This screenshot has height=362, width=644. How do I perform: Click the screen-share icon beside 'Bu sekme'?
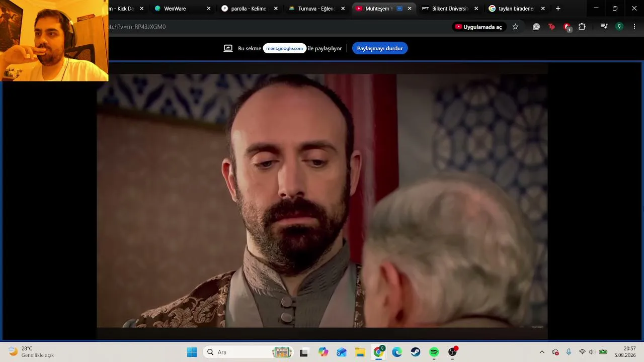[x=228, y=48]
